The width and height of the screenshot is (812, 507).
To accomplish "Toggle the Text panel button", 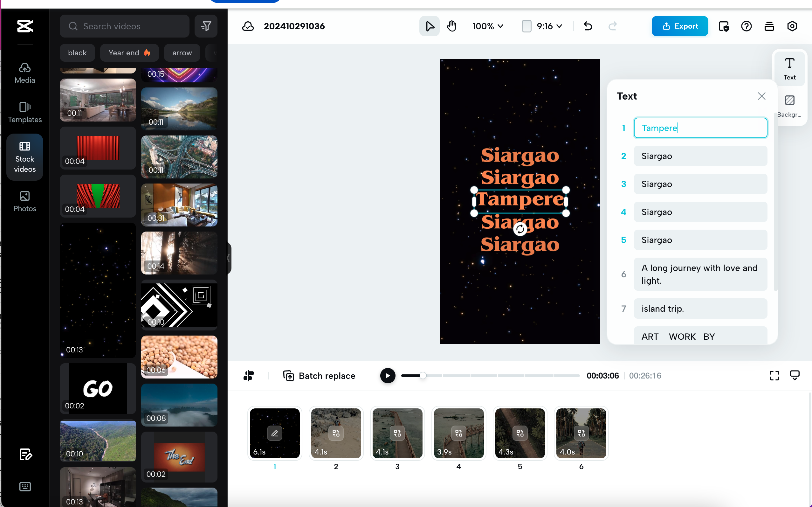I will [789, 68].
